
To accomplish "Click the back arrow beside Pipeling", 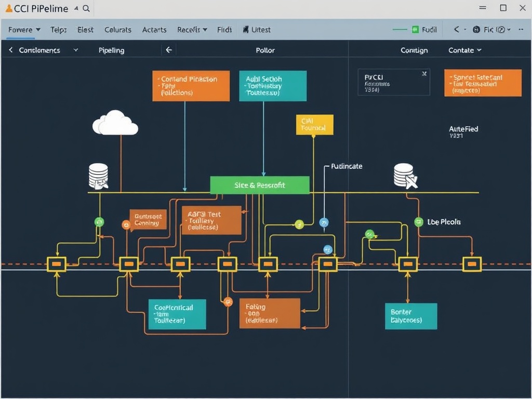I will tap(169, 50).
